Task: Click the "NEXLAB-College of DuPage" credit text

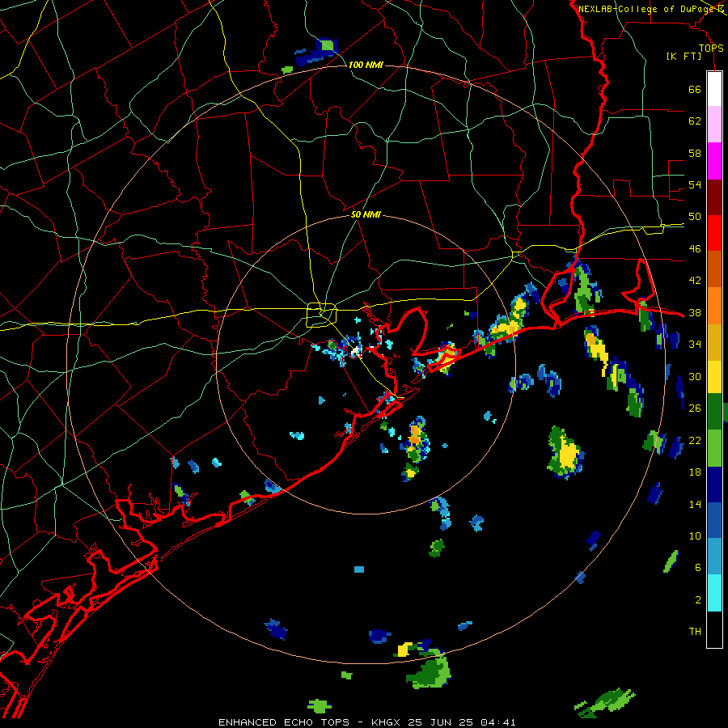Action: click(x=647, y=9)
